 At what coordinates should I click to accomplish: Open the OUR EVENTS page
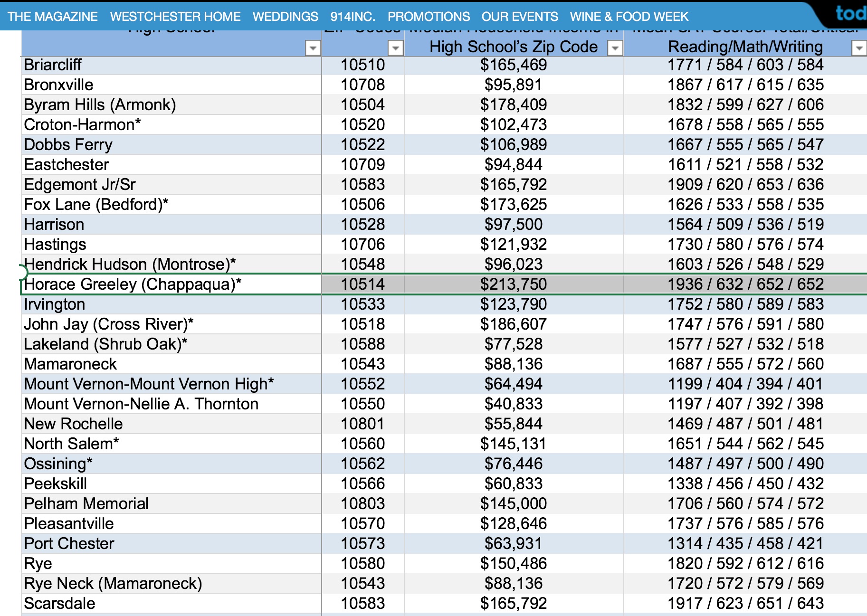[x=520, y=16]
